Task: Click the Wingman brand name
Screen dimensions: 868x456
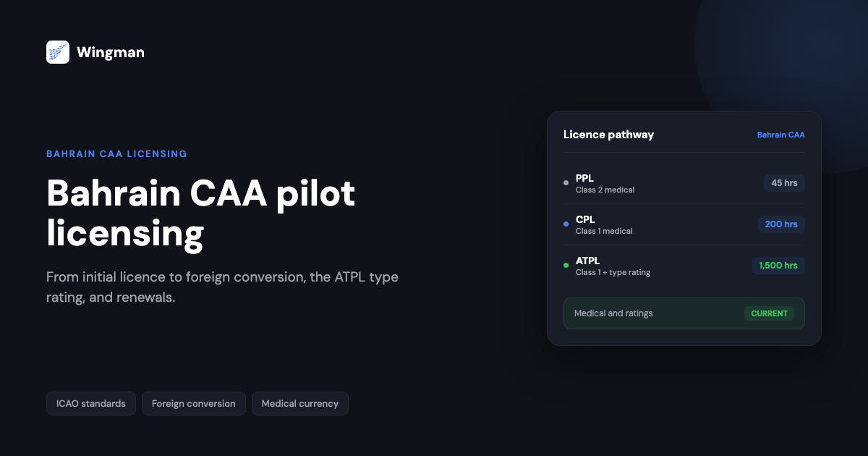Action: 111,52
